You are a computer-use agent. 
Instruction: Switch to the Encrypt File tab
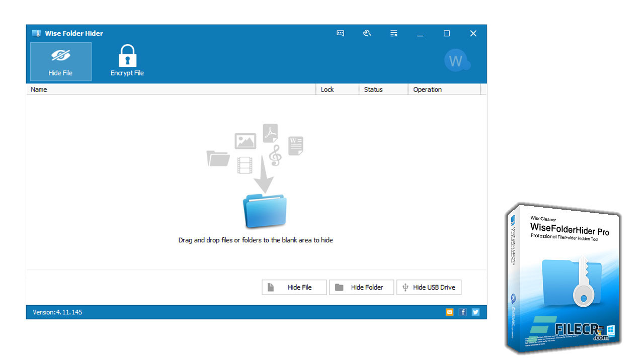(127, 61)
